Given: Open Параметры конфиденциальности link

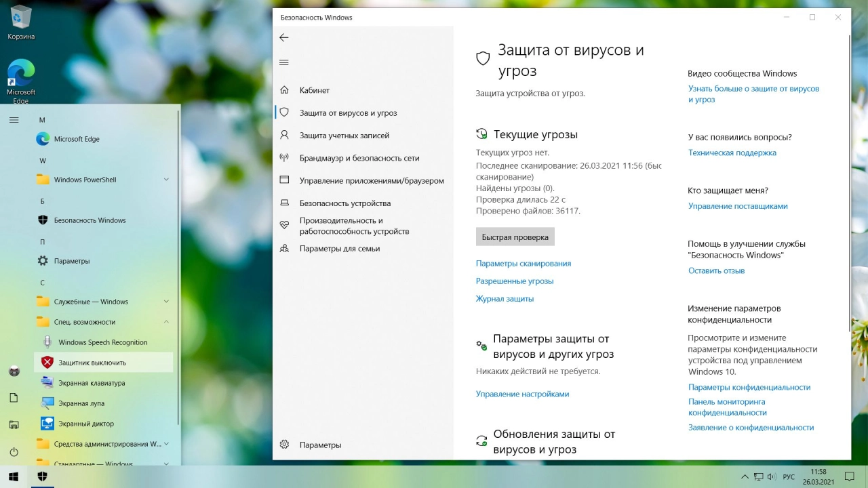Looking at the screenshot, I should click(749, 387).
